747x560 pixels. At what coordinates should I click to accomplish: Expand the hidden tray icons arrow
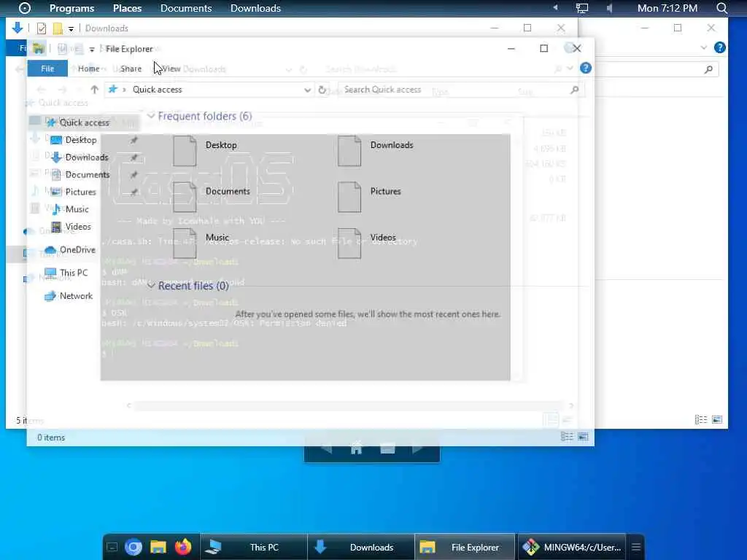(x=555, y=8)
